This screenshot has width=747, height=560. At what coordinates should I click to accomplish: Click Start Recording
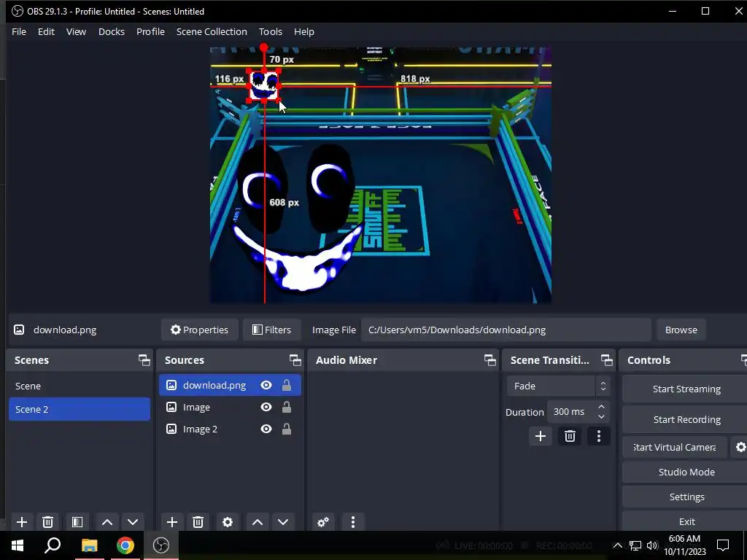click(x=686, y=419)
